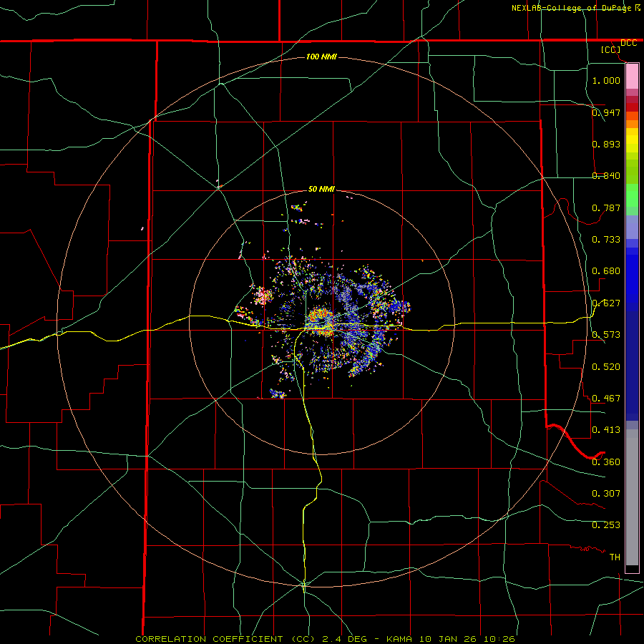
Task: Click the 0.840 legend value
Action: tap(606, 176)
